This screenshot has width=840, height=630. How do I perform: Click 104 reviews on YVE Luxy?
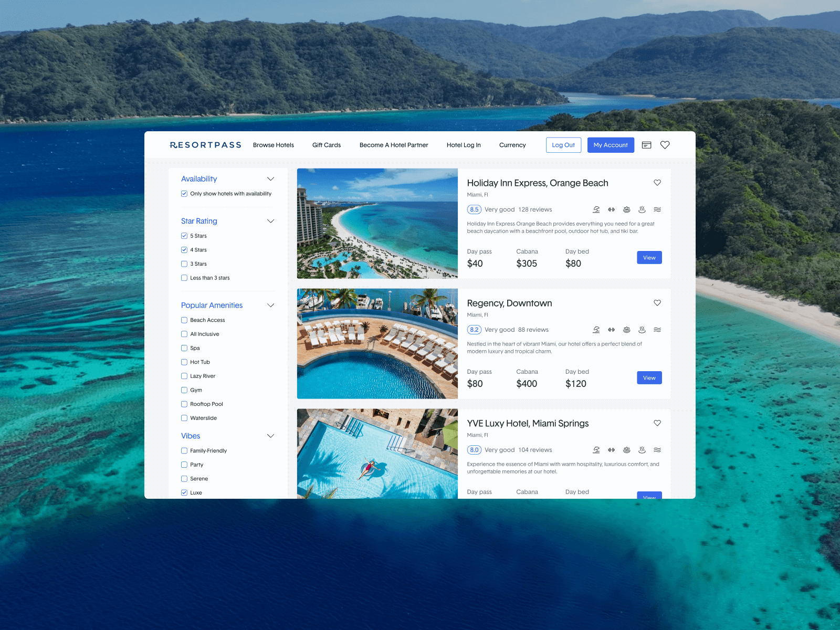(x=535, y=450)
